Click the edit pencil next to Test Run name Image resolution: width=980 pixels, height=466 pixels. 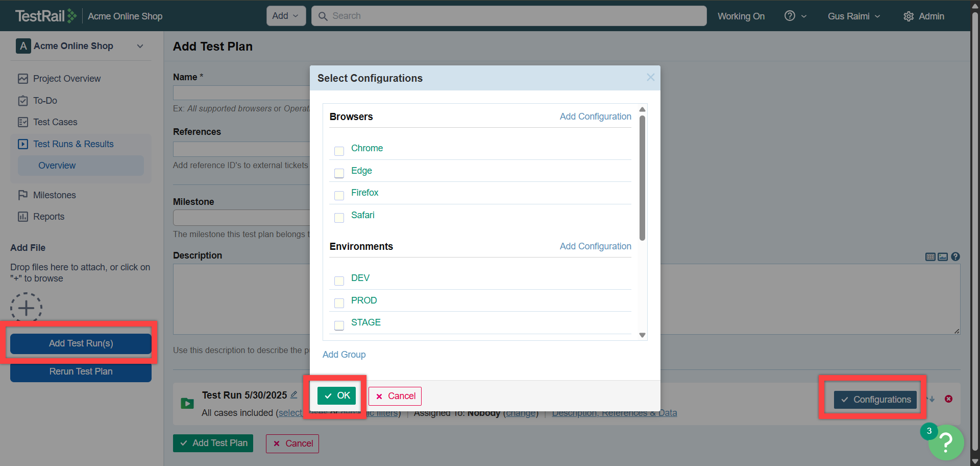294,394
